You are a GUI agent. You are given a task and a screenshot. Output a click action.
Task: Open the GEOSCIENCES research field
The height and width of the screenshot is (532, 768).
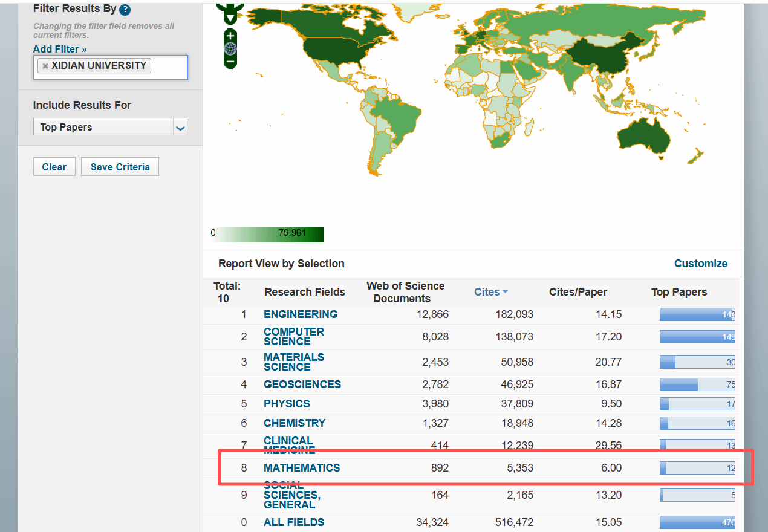coord(302,384)
